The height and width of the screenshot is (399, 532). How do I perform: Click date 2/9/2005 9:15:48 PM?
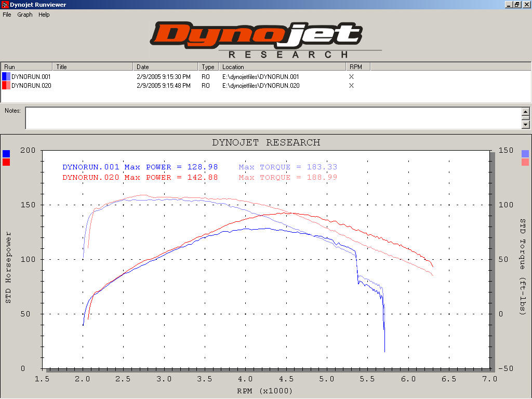(164, 86)
